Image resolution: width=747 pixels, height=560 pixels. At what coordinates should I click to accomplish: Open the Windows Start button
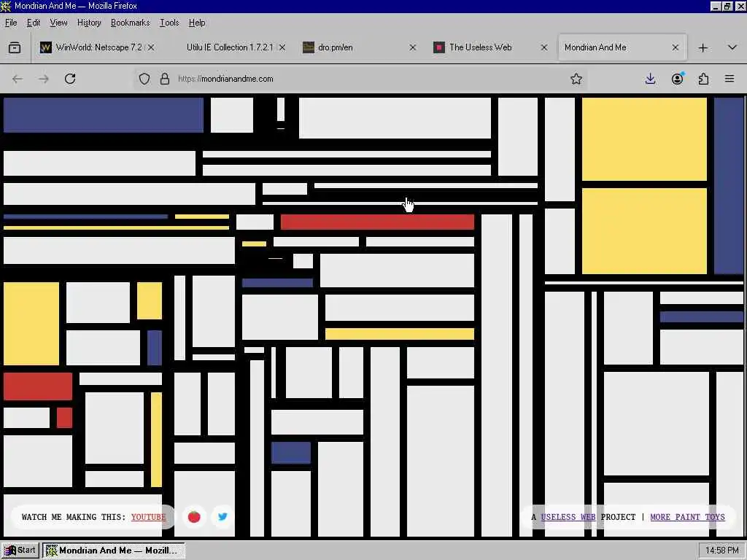pos(20,551)
